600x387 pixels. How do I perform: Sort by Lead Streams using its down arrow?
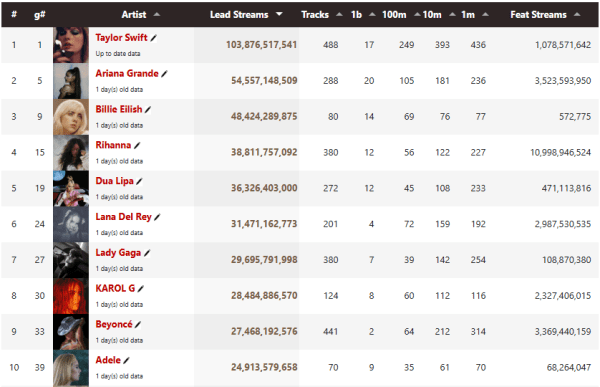[279, 14]
